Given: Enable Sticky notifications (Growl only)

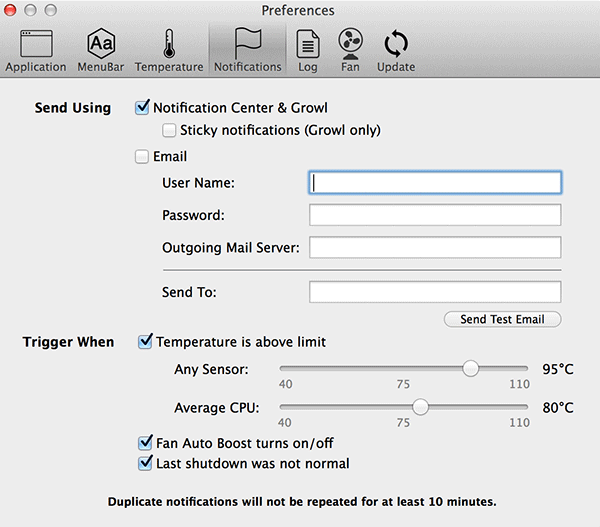Looking at the screenshot, I should 168,130.
